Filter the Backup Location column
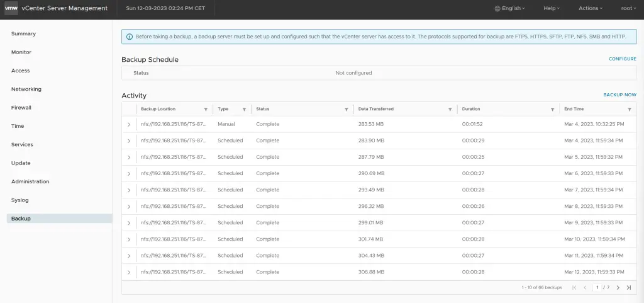The height and width of the screenshot is (303, 644). click(x=206, y=110)
